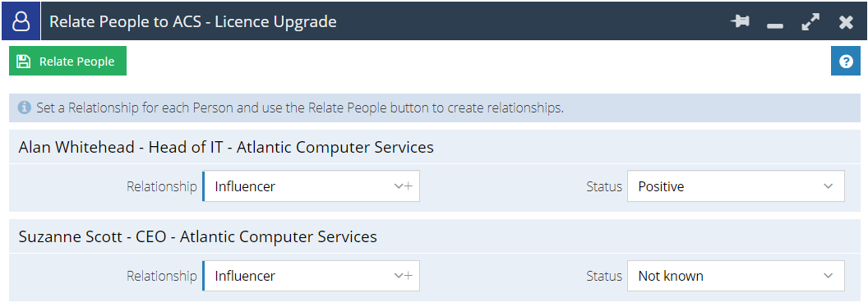Click the Relate People button
The height and width of the screenshot is (307, 868).
(x=67, y=61)
